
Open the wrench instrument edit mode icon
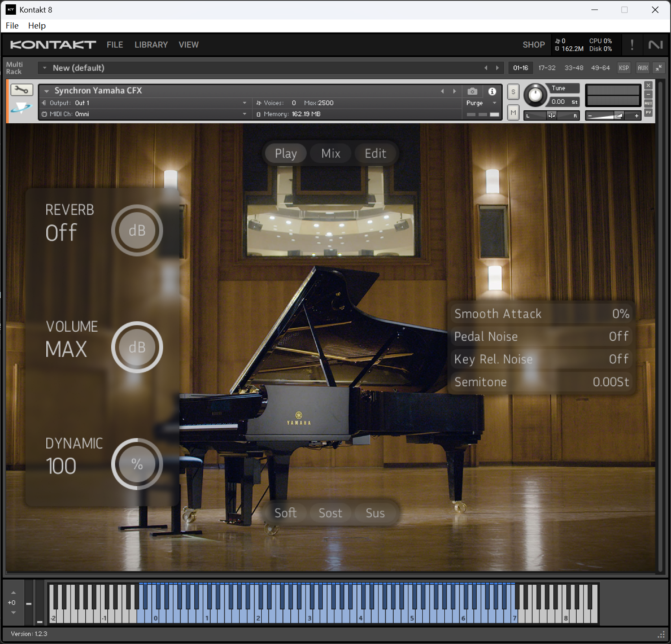tap(22, 90)
